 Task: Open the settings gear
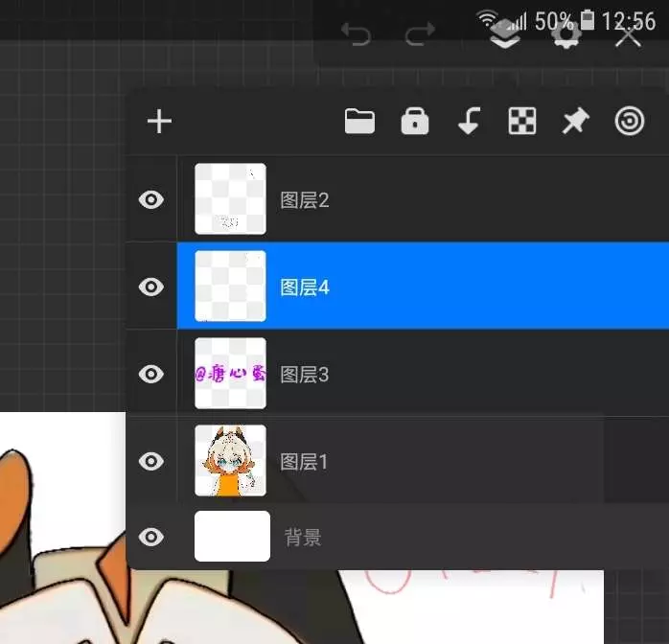[566, 36]
